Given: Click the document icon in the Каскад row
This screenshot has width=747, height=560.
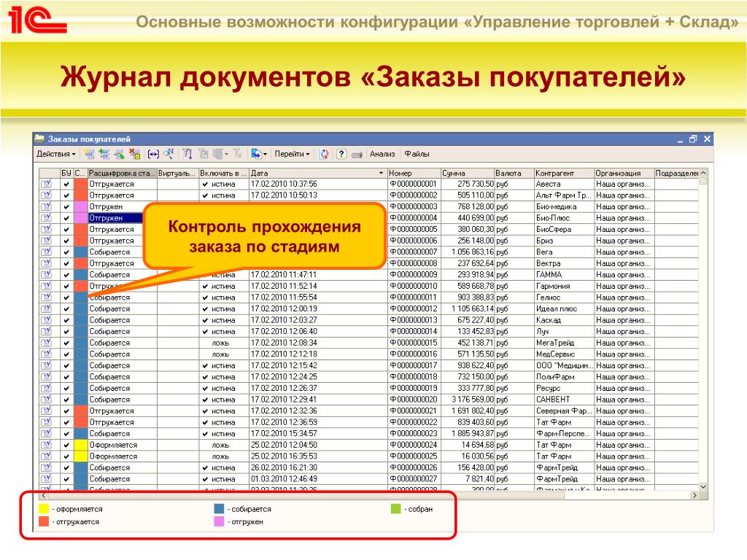Looking at the screenshot, I should 46,320.
